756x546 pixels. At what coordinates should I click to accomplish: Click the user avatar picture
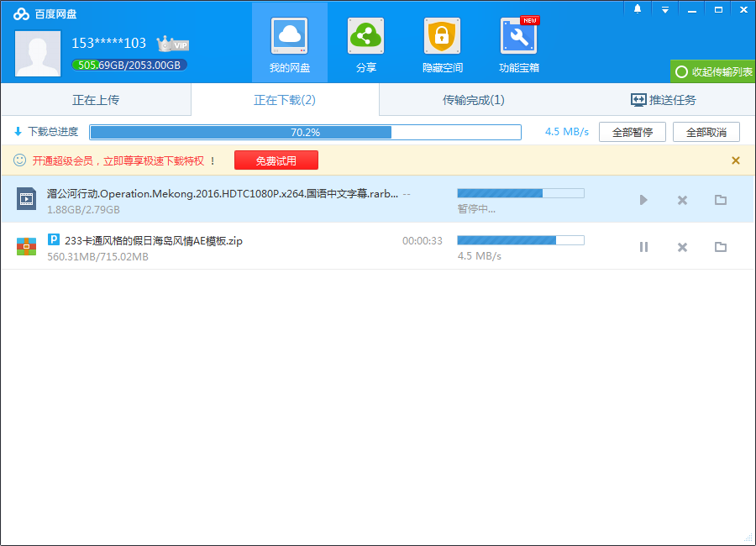point(38,54)
